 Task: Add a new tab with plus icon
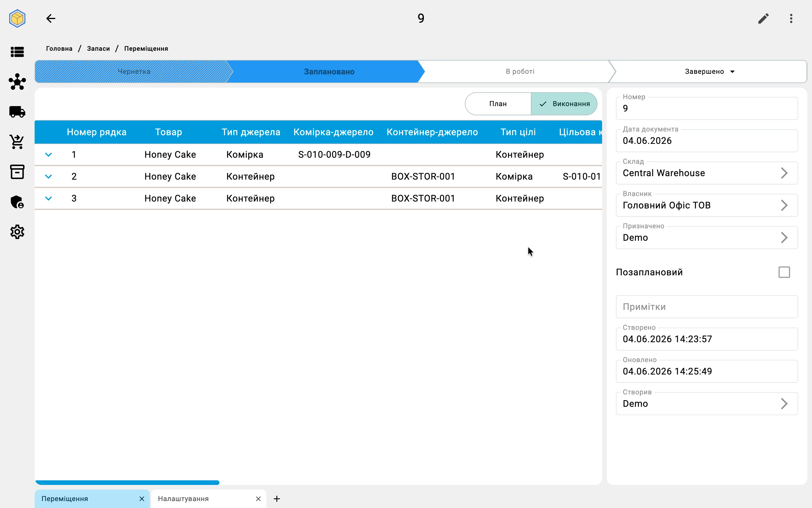tap(277, 498)
